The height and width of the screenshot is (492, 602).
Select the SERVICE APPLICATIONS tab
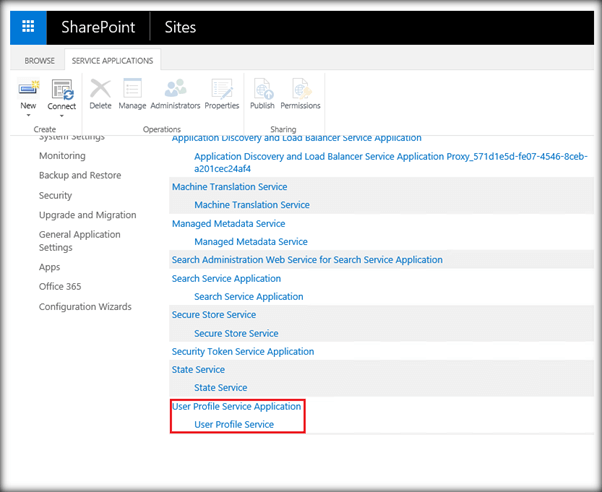pos(113,61)
